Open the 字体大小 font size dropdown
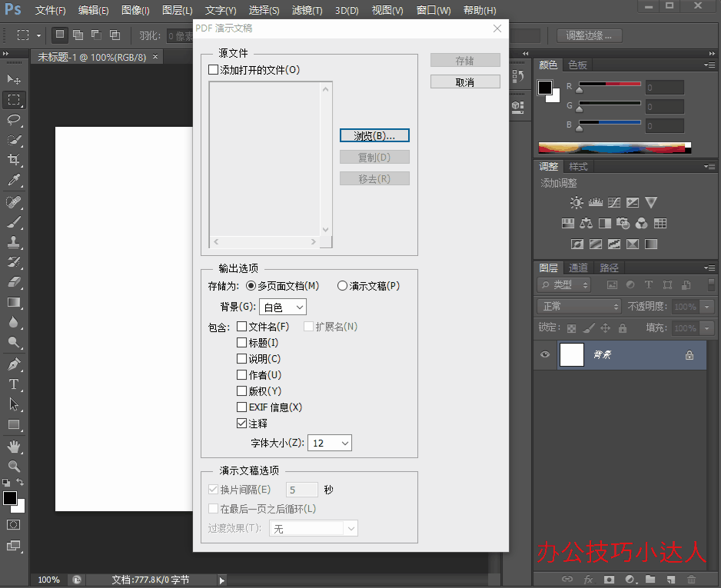Screen dimensions: 721x588 [x=329, y=443]
